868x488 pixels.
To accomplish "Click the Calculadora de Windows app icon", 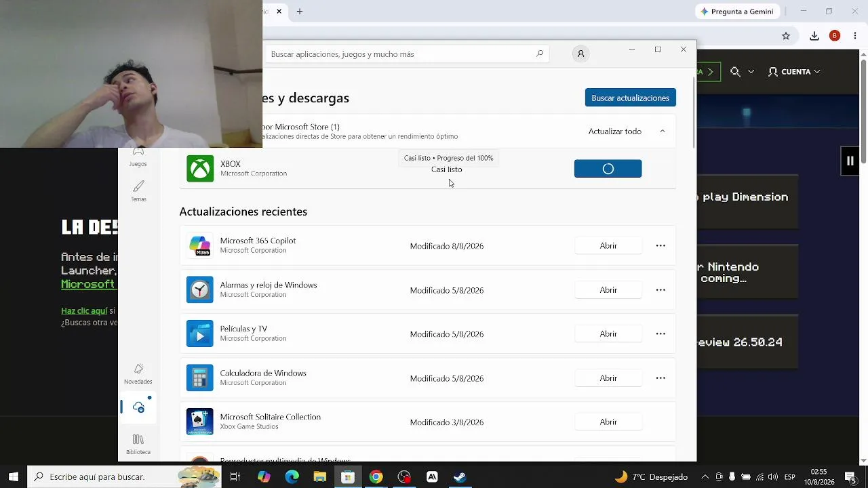I will (200, 378).
